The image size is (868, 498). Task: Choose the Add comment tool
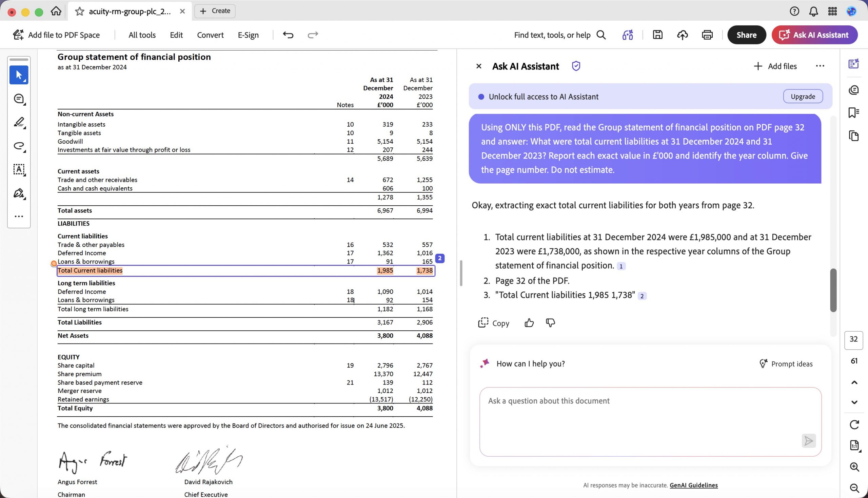[19, 99]
